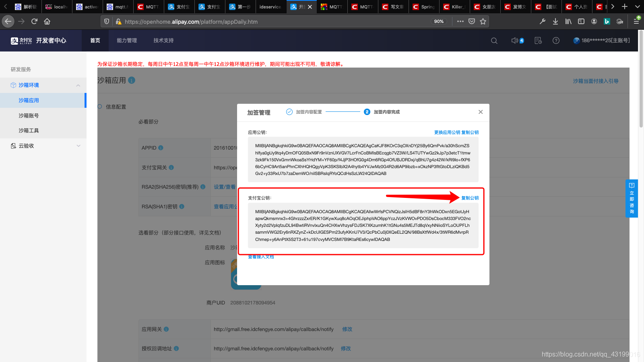Open 首页 in top navigation
644x362 pixels.
pos(95,41)
